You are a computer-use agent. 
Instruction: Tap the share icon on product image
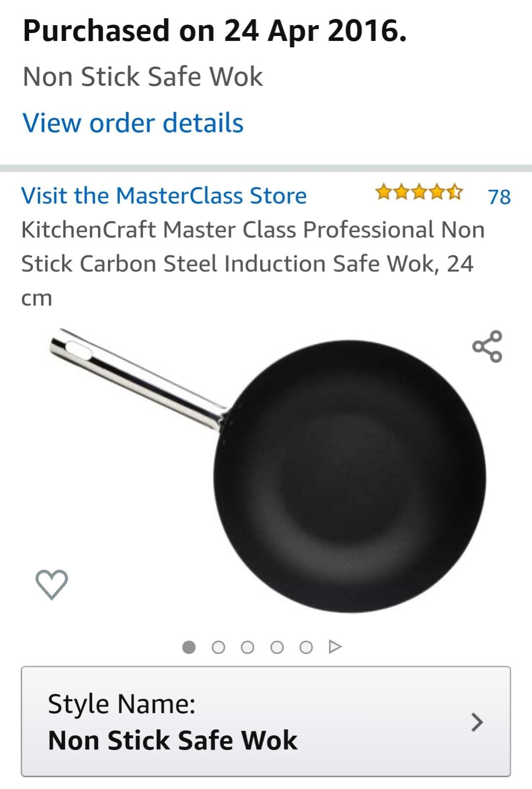(487, 347)
